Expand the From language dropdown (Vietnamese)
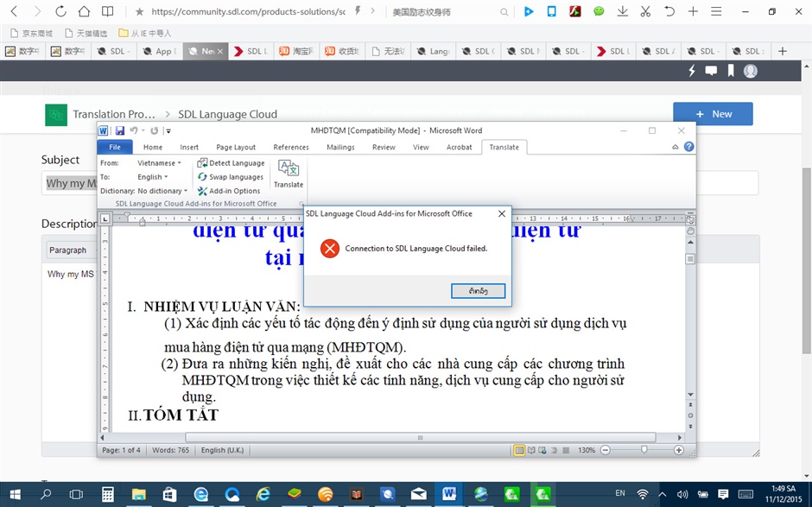 (x=159, y=162)
